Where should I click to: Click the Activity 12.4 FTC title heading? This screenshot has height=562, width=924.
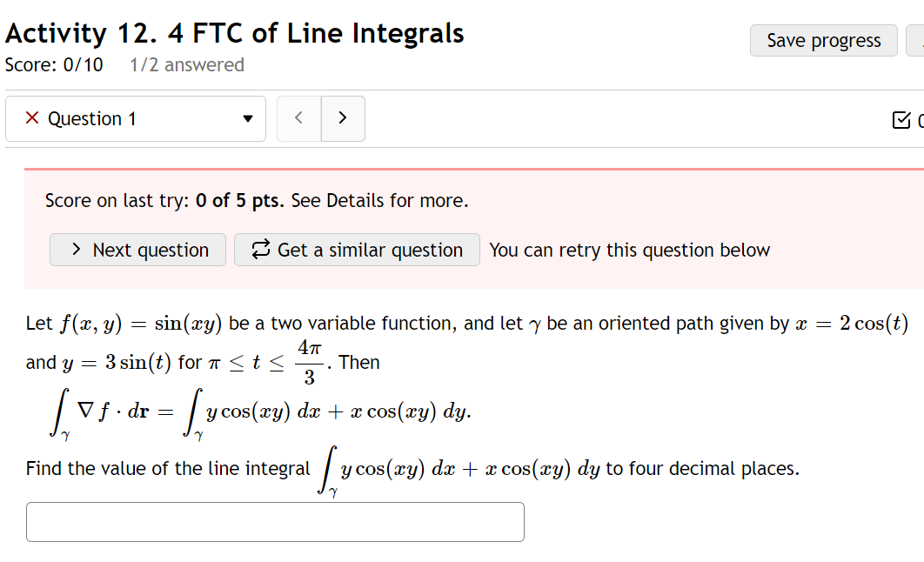[x=235, y=33]
